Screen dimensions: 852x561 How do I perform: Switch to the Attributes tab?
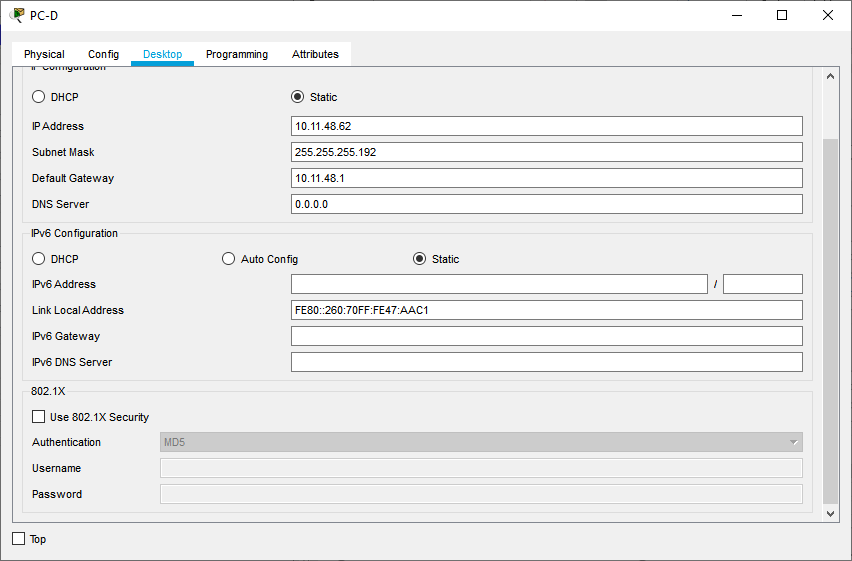pyautogui.click(x=315, y=54)
